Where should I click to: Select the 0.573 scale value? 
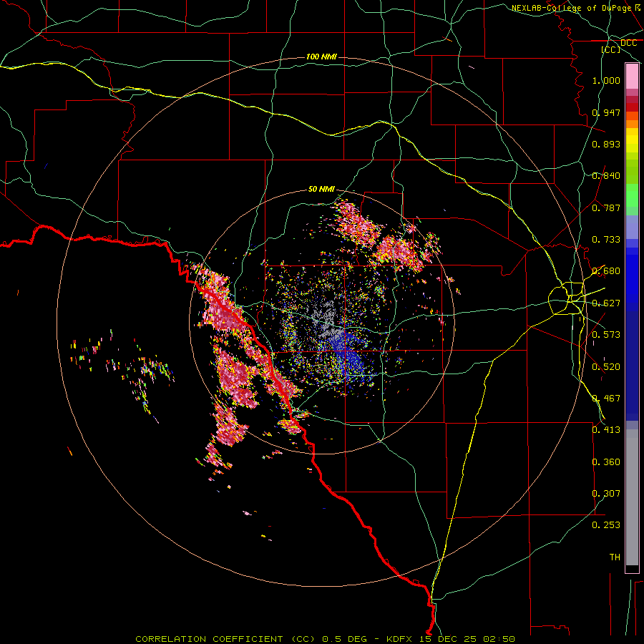(x=606, y=335)
